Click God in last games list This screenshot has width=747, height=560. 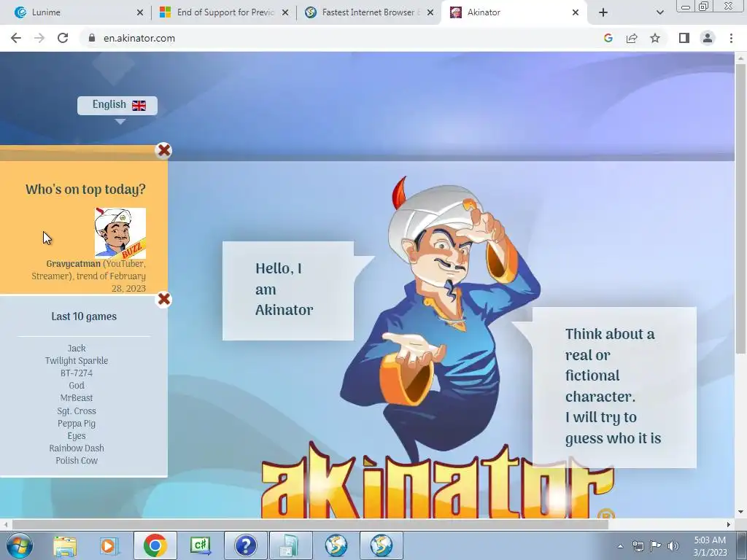(76, 385)
